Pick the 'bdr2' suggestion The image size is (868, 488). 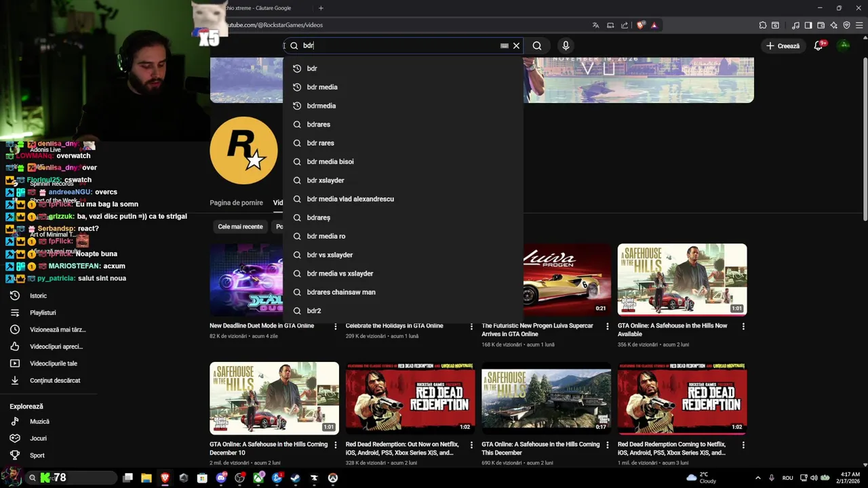(x=403, y=310)
